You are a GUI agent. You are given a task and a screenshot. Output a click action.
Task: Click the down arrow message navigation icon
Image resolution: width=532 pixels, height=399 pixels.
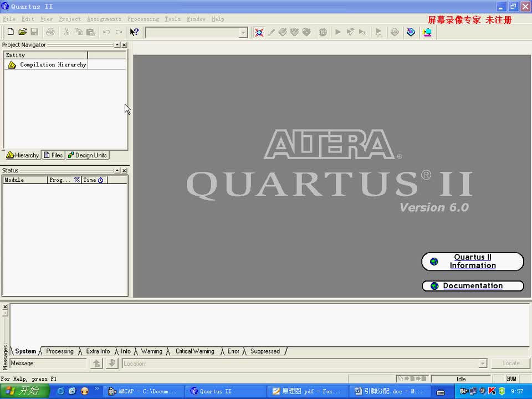112,364
